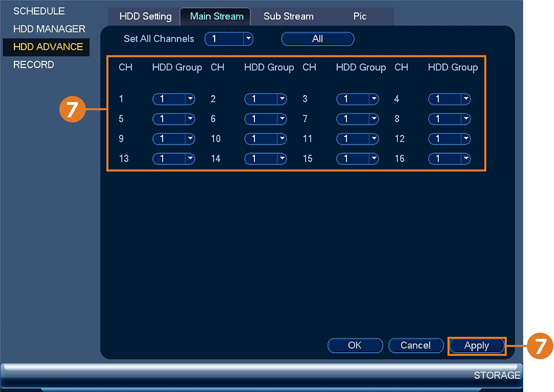Choose HDD Group for channel 8

click(x=449, y=119)
